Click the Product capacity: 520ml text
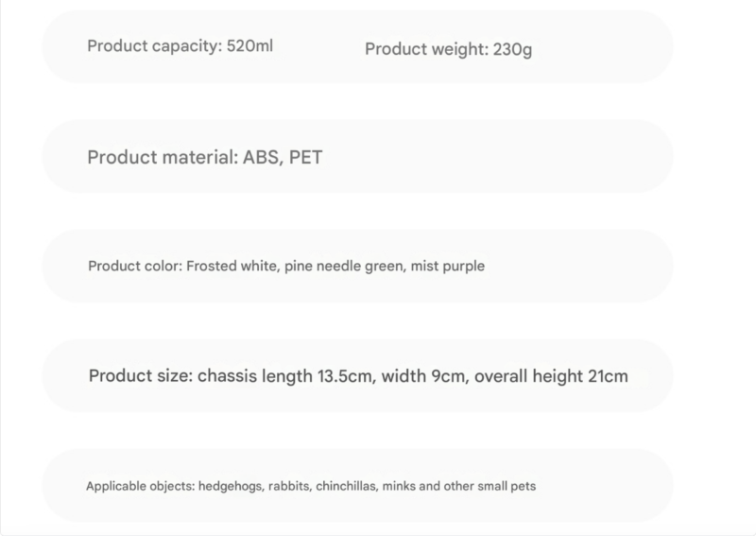 (x=180, y=46)
